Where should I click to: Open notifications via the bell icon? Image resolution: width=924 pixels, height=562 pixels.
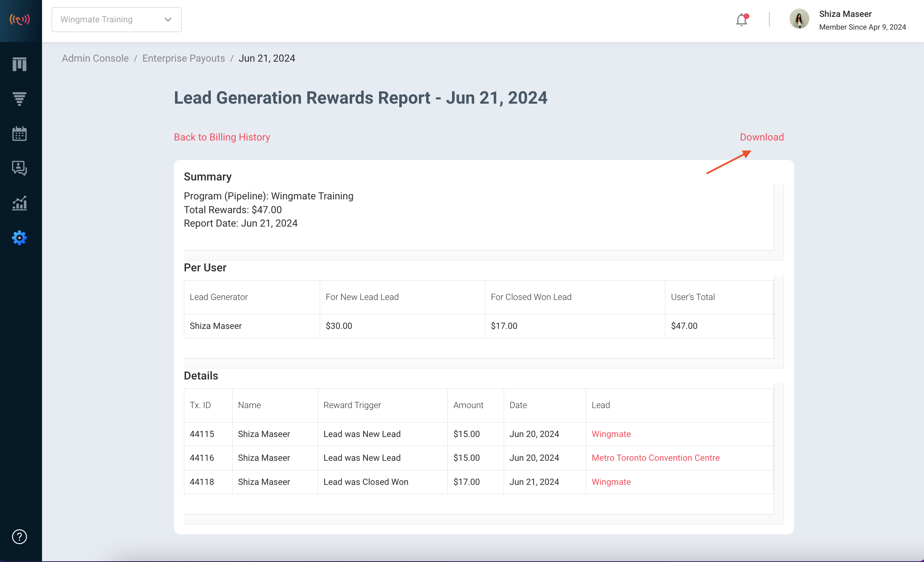click(x=741, y=20)
